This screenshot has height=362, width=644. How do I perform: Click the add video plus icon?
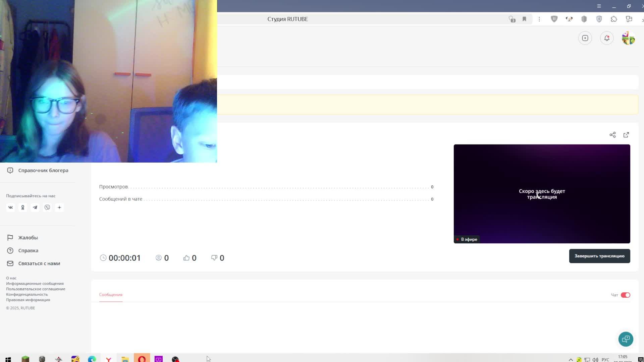[585, 38]
